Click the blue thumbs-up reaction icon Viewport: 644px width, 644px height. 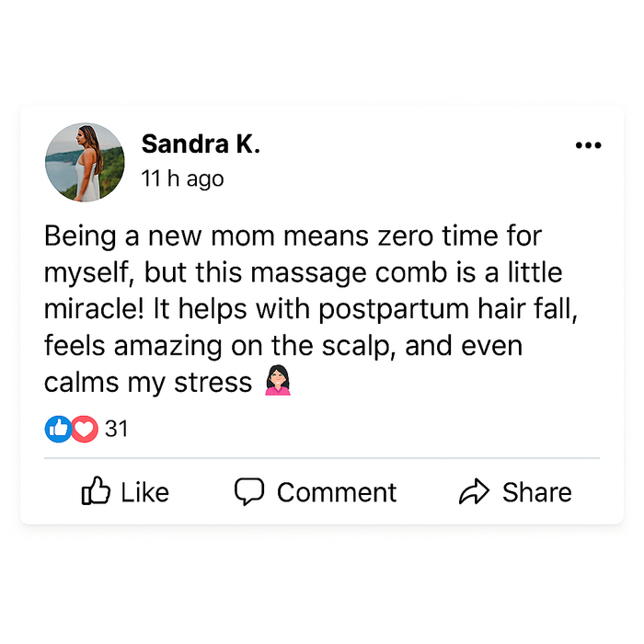(x=58, y=429)
